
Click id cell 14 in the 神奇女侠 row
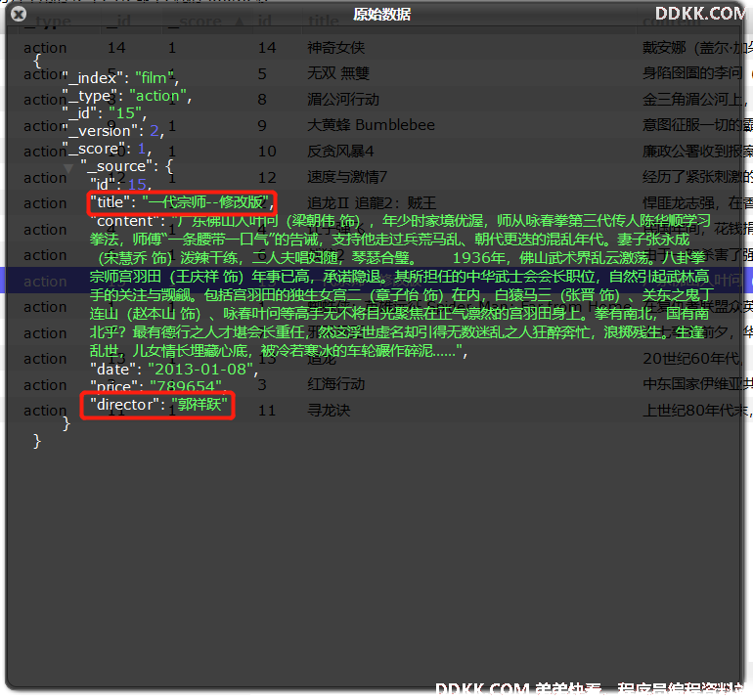click(267, 48)
